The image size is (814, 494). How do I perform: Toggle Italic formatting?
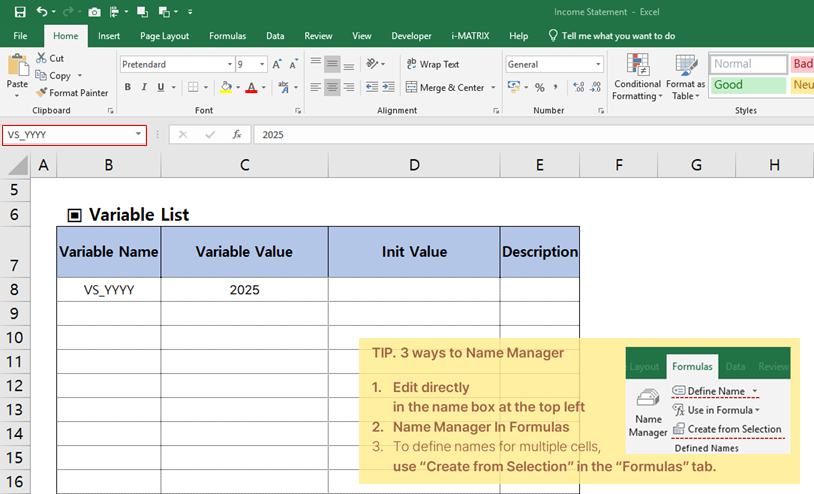click(146, 87)
